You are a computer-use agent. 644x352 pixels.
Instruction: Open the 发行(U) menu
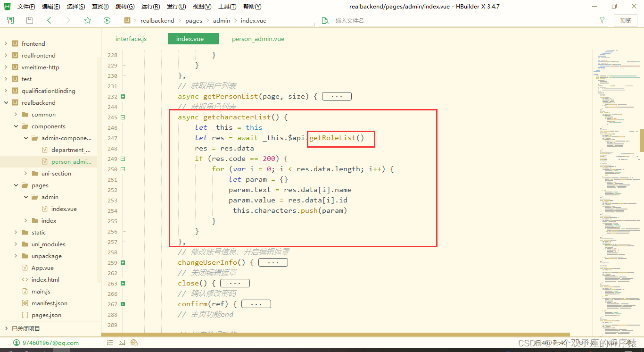pos(176,7)
